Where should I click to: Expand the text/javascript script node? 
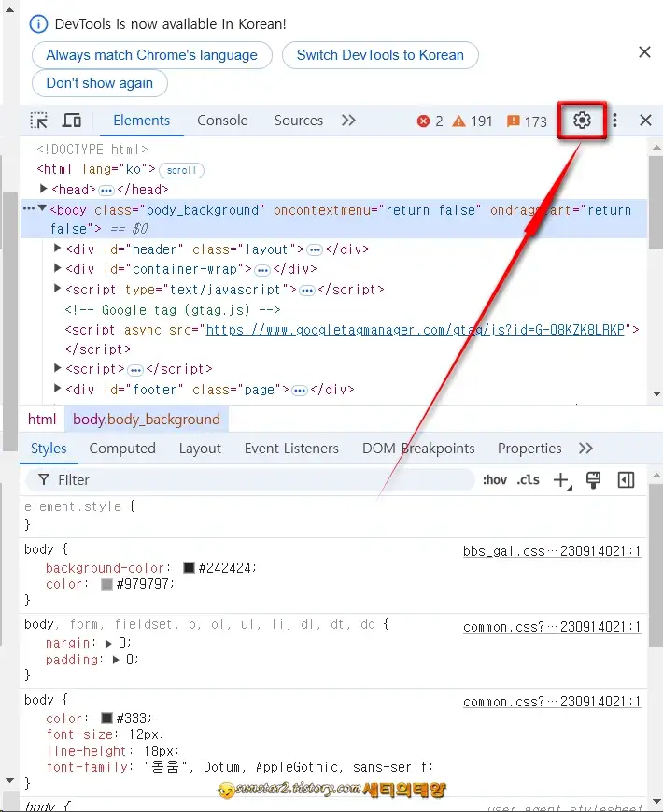click(x=58, y=288)
